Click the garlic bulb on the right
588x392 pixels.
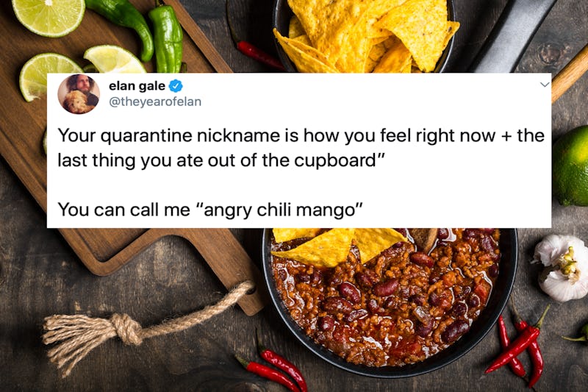(560, 267)
